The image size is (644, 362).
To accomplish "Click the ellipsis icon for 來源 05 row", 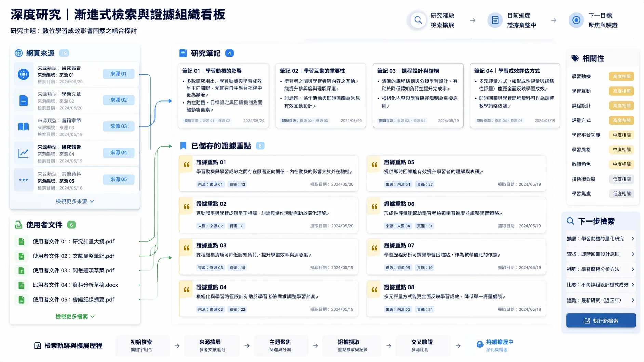I will pyautogui.click(x=23, y=180).
